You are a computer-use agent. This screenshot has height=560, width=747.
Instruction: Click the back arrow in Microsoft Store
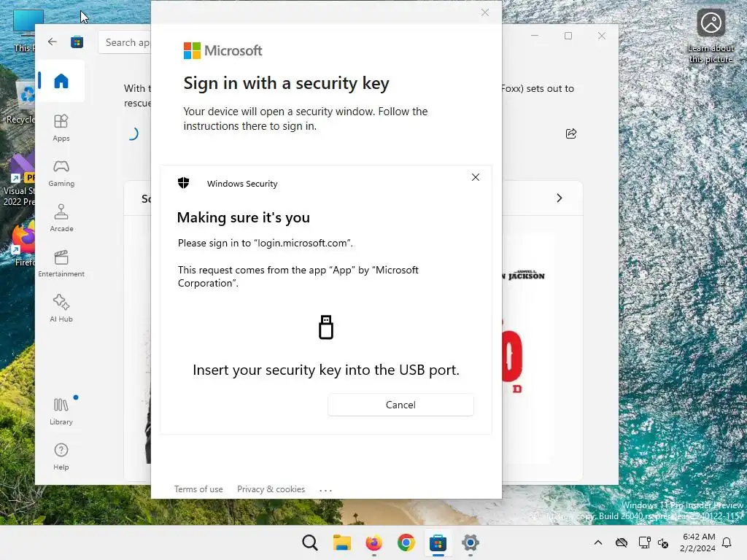coord(53,42)
